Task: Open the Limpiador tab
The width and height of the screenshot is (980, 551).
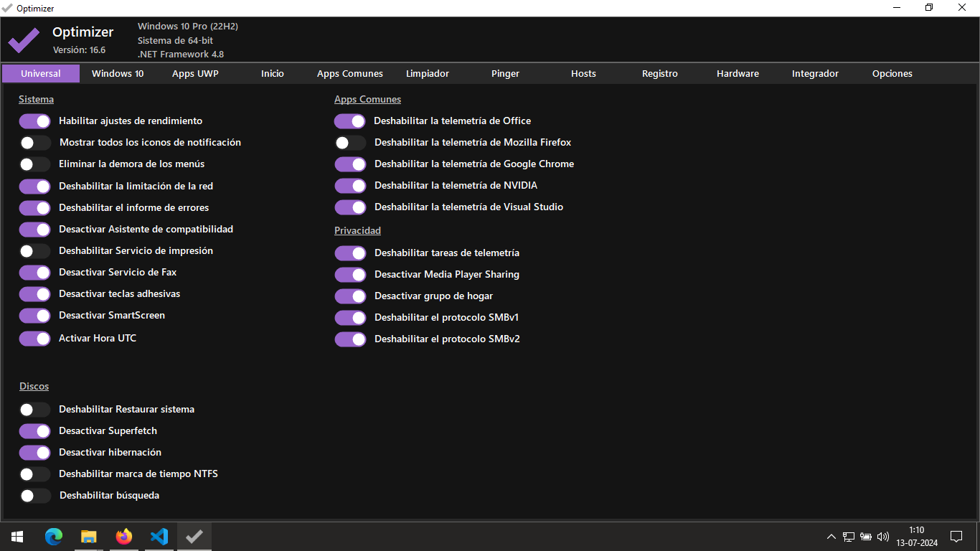Action: (428, 74)
